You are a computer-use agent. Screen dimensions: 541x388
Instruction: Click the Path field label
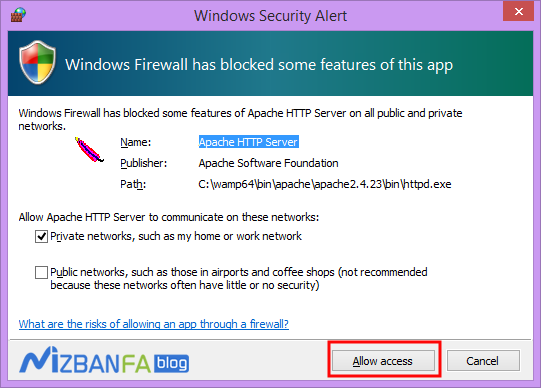133,184
